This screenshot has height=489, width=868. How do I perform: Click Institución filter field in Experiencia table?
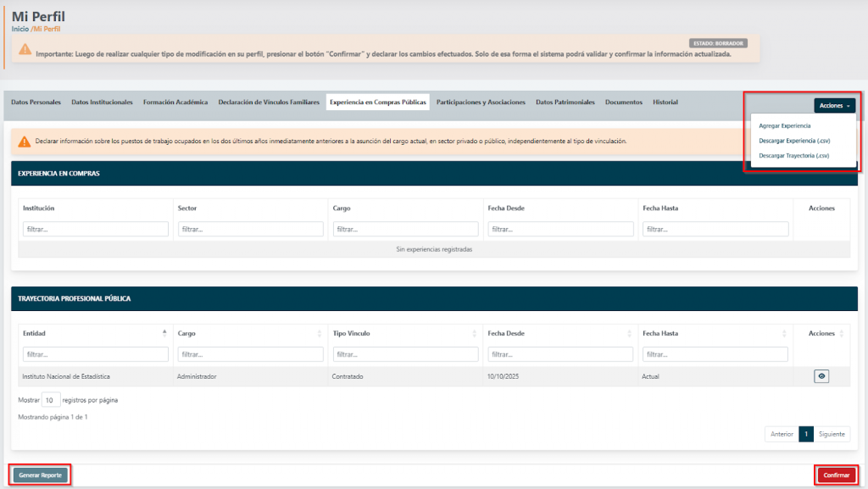[95, 229]
